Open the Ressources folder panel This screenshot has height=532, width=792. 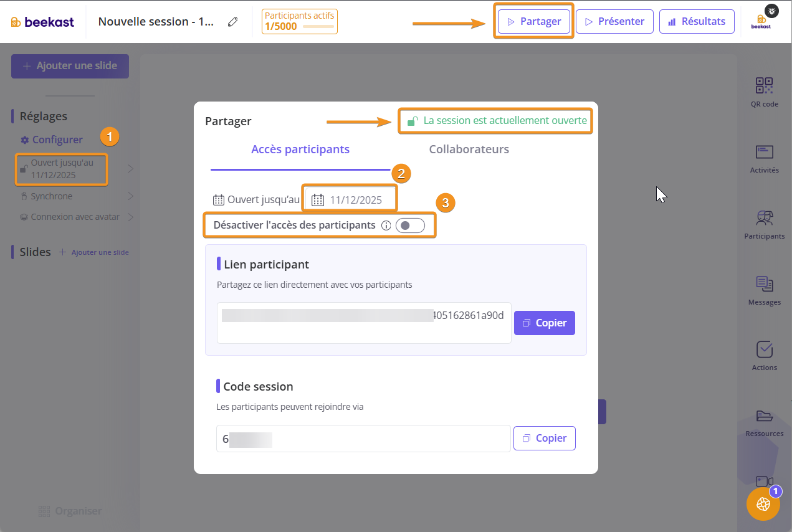tap(764, 422)
